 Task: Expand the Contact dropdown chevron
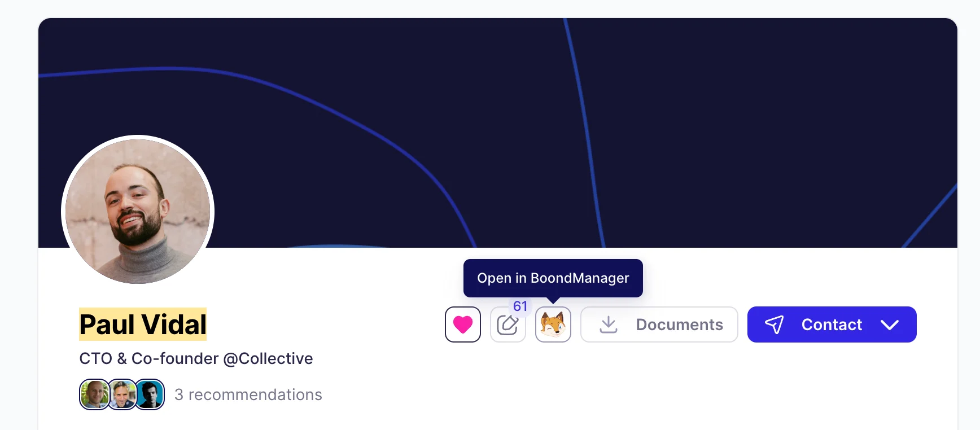point(890,324)
